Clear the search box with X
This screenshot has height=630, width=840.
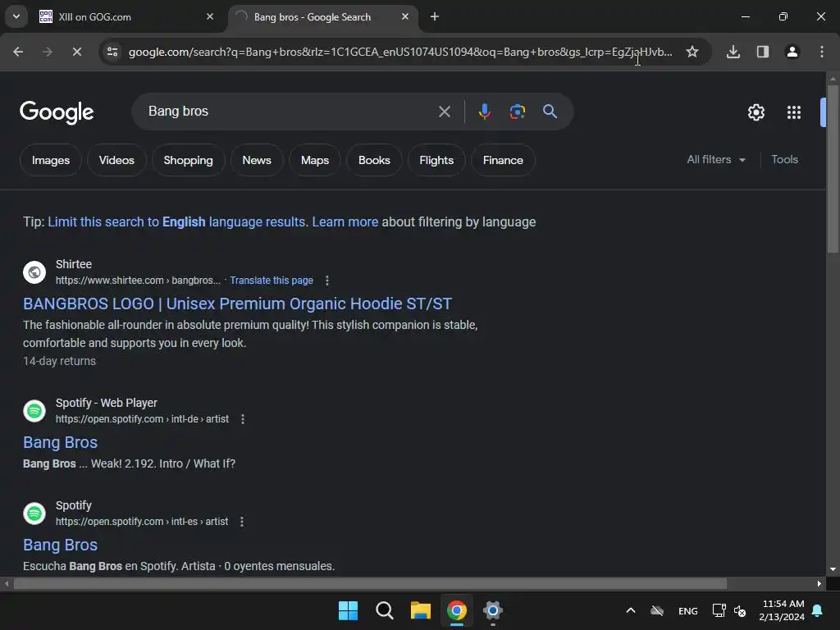(x=444, y=112)
